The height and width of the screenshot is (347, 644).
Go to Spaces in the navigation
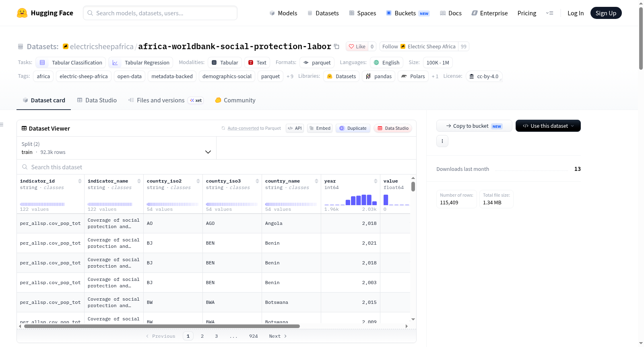[x=362, y=13]
